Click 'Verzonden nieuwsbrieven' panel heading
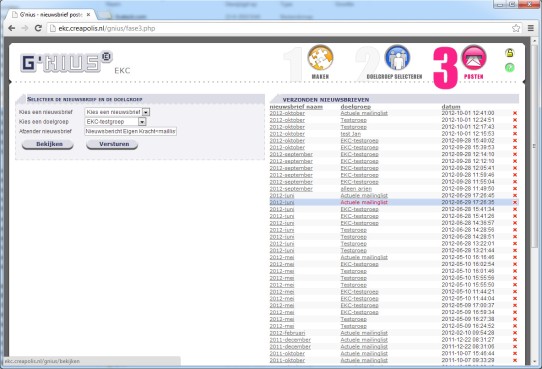 tap(326, 100)
